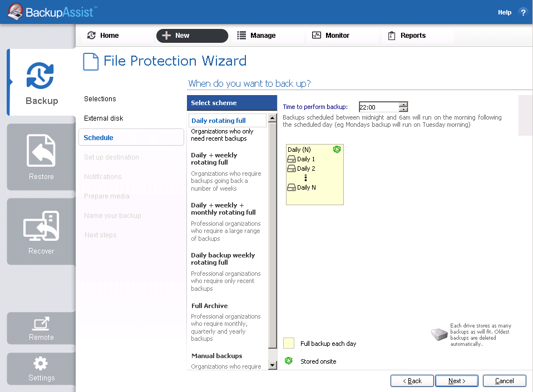Viewport: 533px width, 392px height.
Task: Click the Full backup each day color swatch
Action: [x=289, y=343]
